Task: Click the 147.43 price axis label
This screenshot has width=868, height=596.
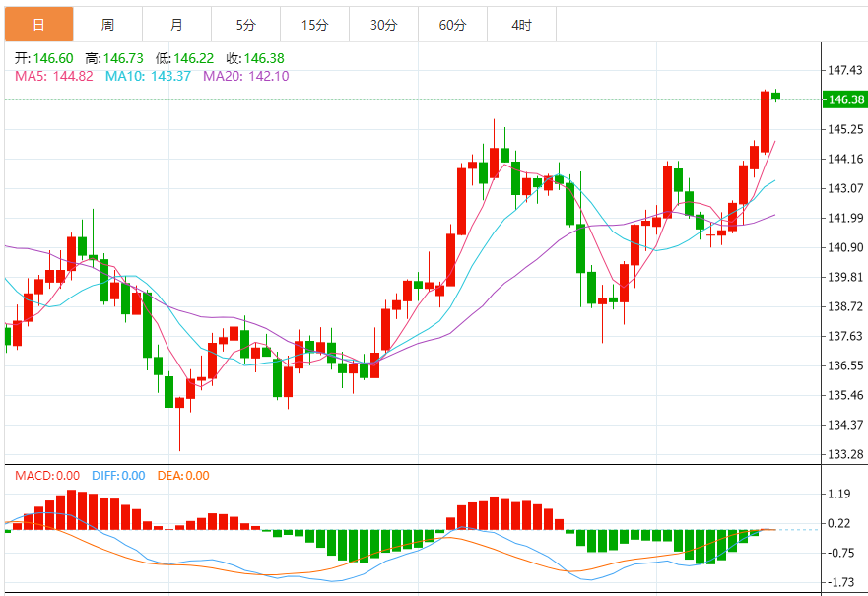Action: pos(845,70)
